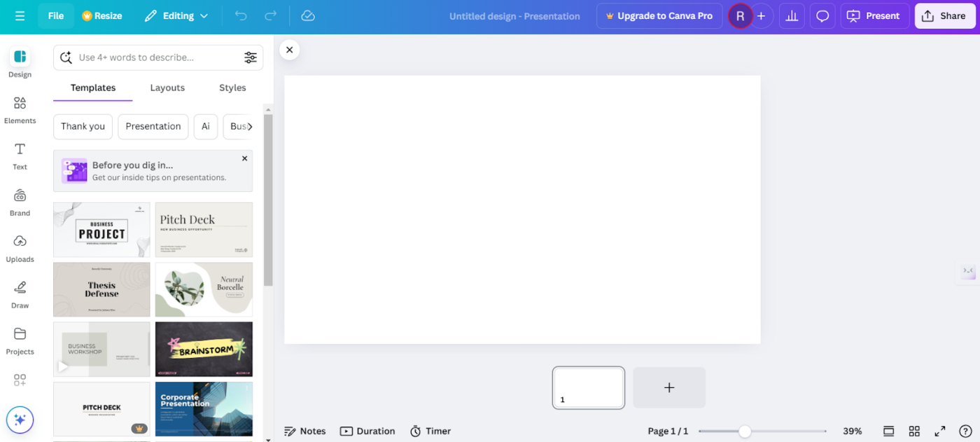Open the Projects sidebar panel
This screenshot has width=980, height=442.
(x=20, y=341)
